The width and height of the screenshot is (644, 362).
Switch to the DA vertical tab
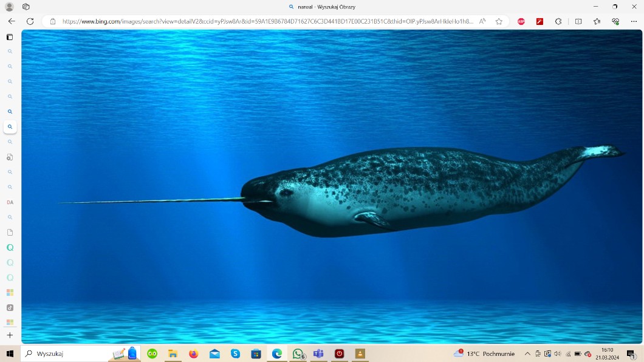[x=10, y=202]
